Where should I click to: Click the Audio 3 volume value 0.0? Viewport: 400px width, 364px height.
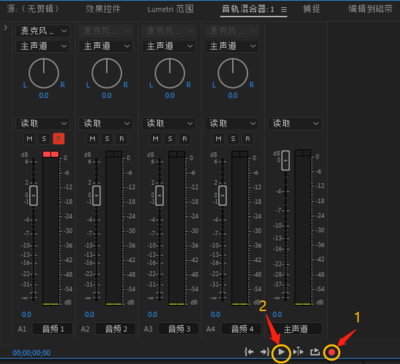point(152,314)
